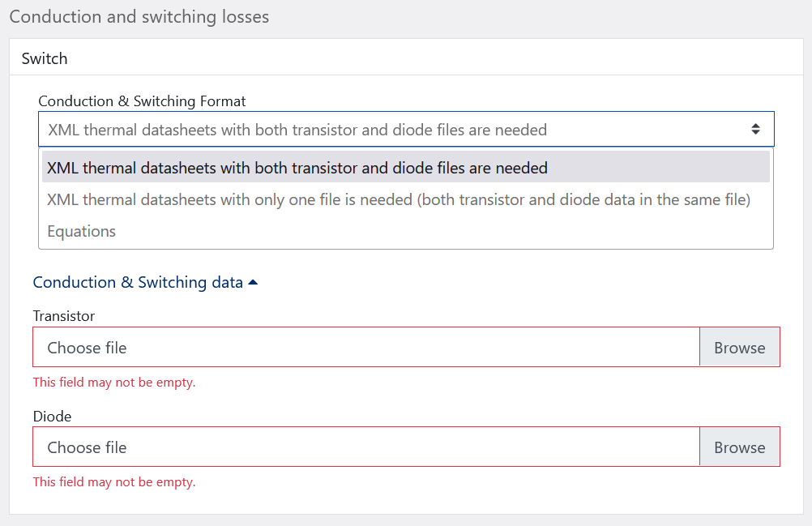Viewport: 812px width, 526px height.
Task: Click the Conduction and switching losses heading
Action: (x=139, y=16)
